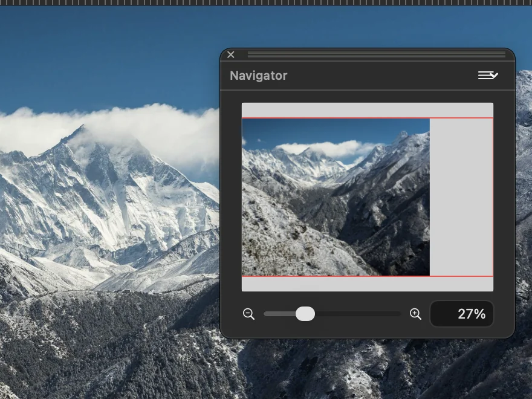Click the zoom out magnifier icon
The height and width of the screenshot is (399, 532).
[248, 314]
